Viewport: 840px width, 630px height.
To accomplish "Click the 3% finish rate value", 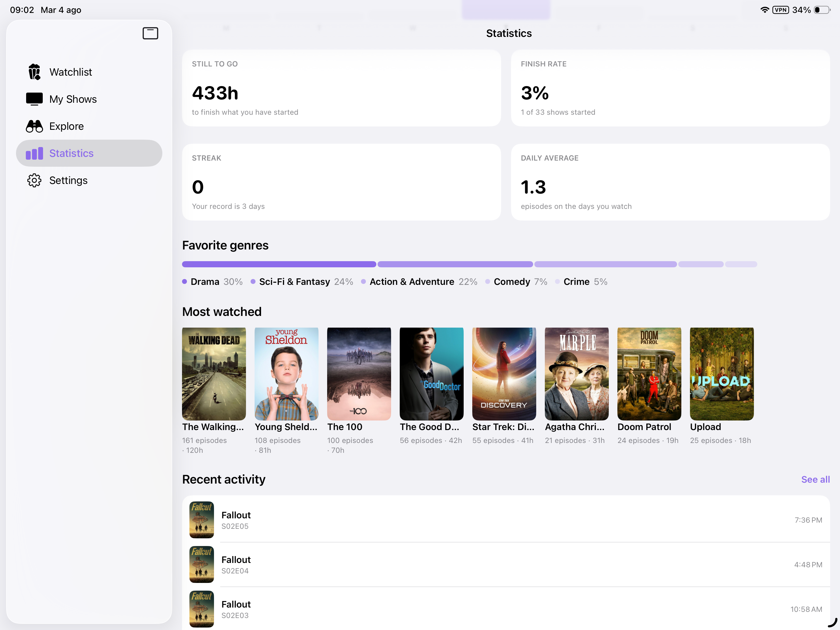I will [x=535, y=93].
